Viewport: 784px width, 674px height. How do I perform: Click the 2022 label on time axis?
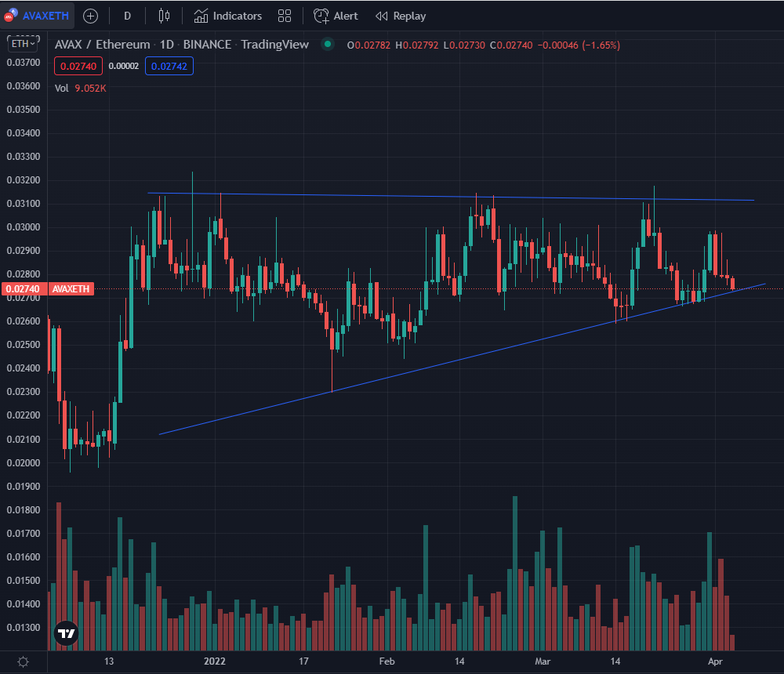coord(215,661)
